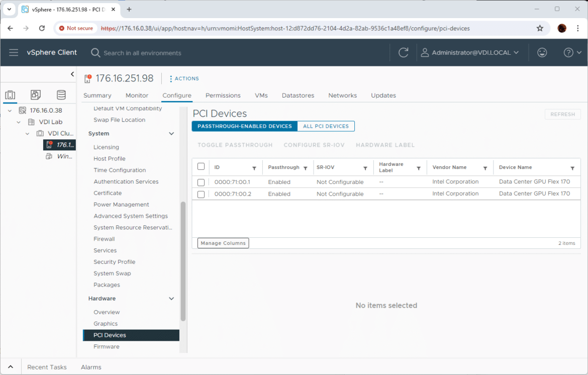This screenshot has height=375, width=588.
Task: Click the filter icon on Device Name column
Action: click(572, 168)
